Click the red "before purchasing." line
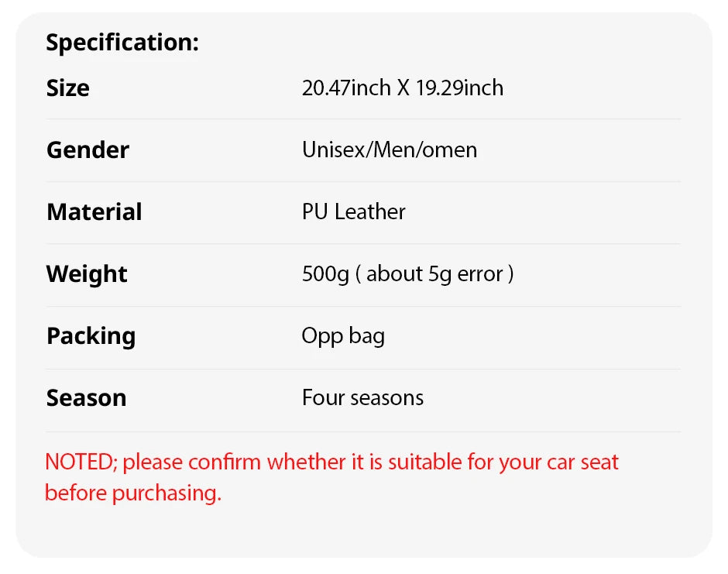Viewport: 728px width, 574px height. tap(132, 493)
